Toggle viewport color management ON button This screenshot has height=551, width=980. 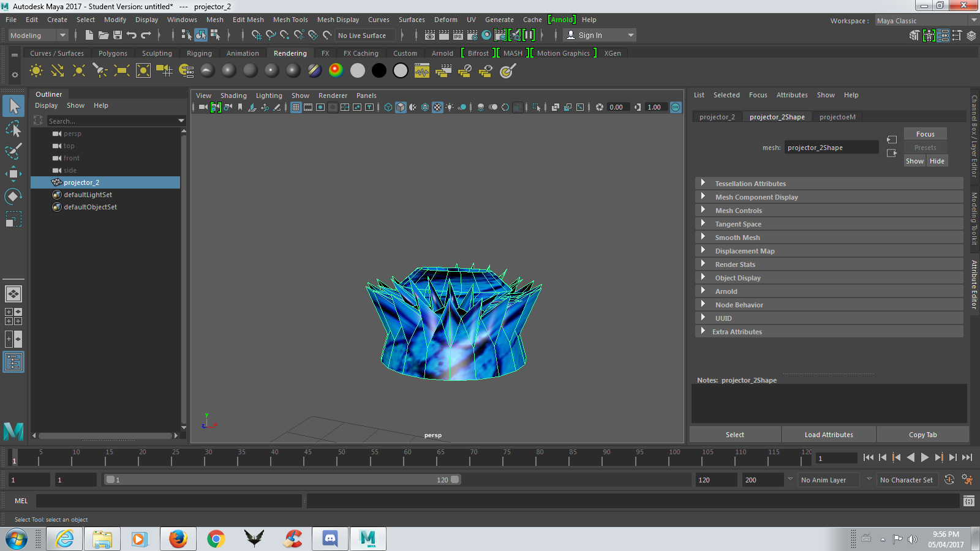(676, 107)
